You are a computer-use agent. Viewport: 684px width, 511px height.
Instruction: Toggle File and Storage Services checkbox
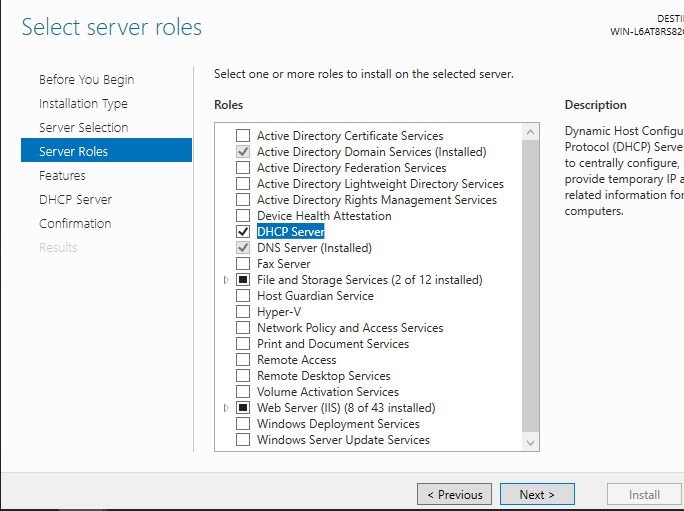(243, 280)
